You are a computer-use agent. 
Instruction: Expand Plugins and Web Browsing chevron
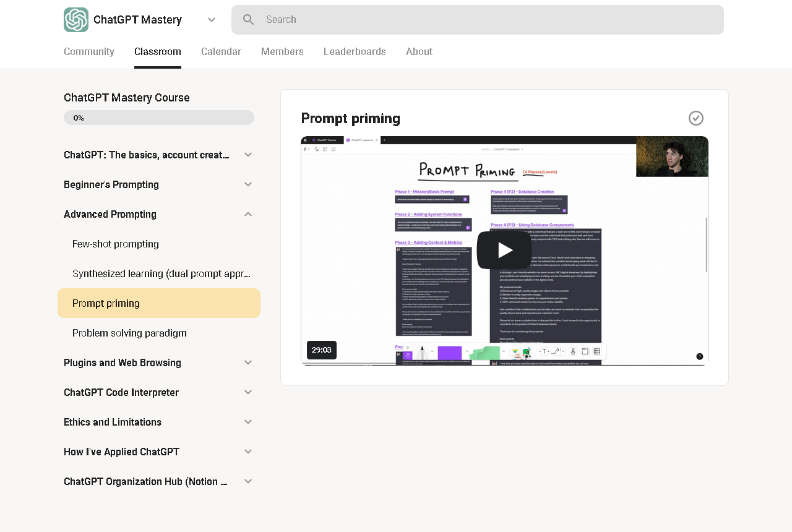(248, 363)
